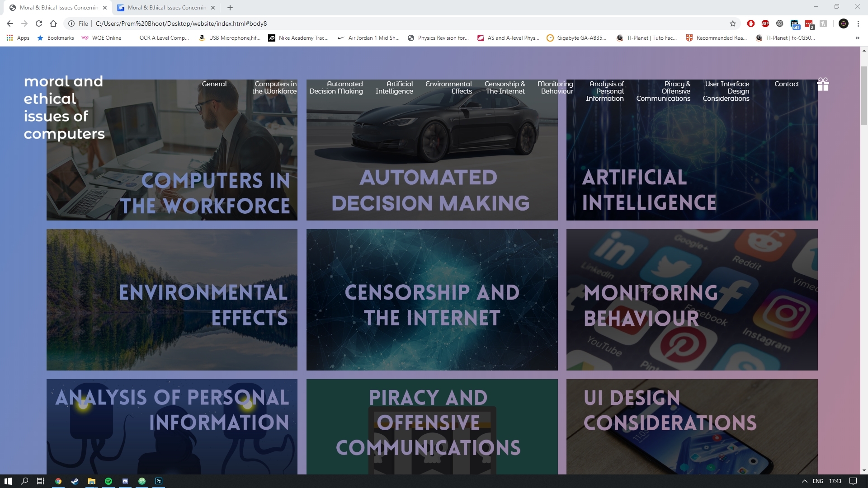Open a new browser tab
The image size is (868, 488).
coord(230,8)
